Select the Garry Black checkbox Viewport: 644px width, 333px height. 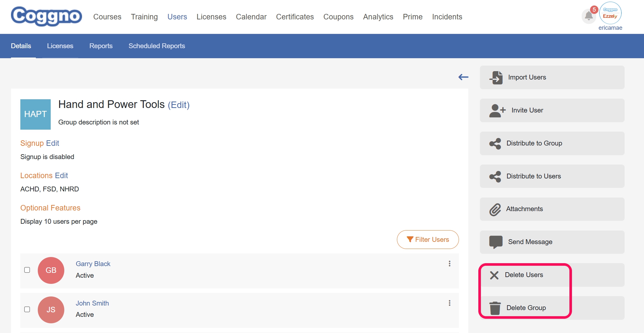click(27, 270)
